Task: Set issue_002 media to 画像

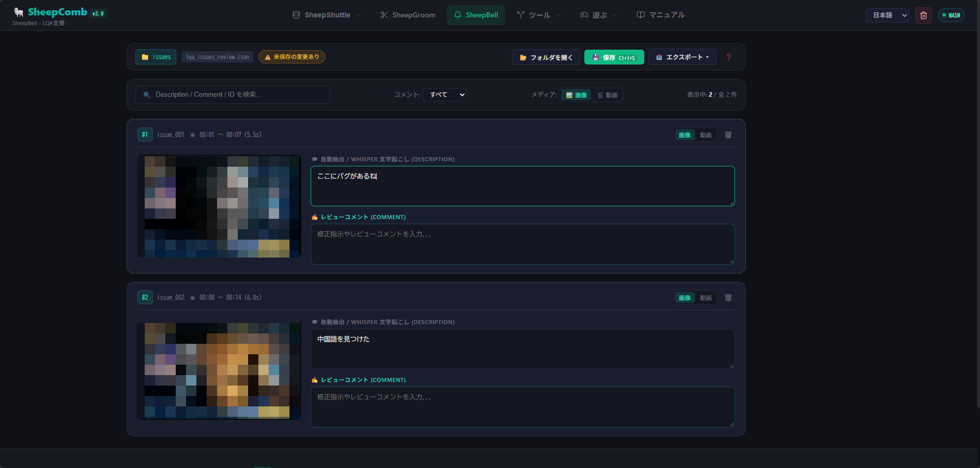Action: 685,297
